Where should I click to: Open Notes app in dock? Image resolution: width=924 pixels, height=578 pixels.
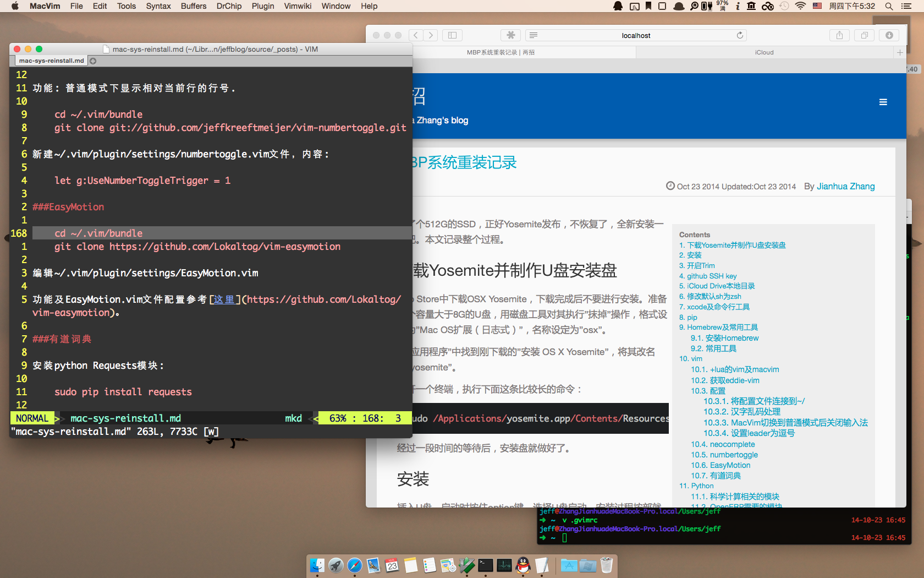coord(411,565)
